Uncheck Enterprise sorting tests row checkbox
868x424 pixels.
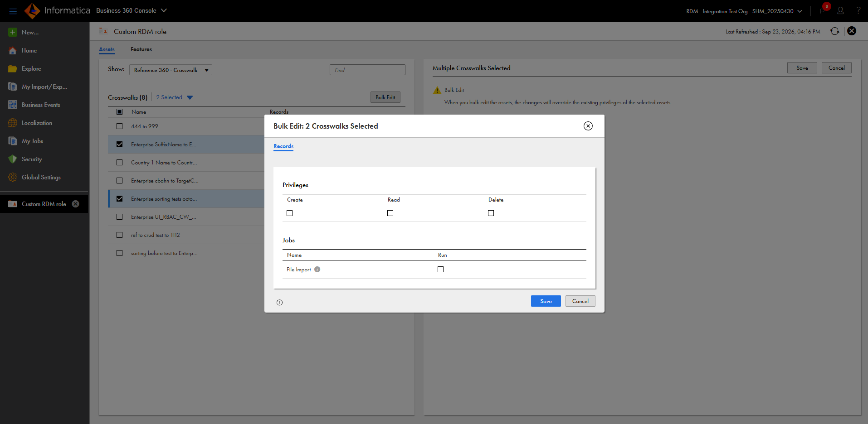tap(120, 198)
